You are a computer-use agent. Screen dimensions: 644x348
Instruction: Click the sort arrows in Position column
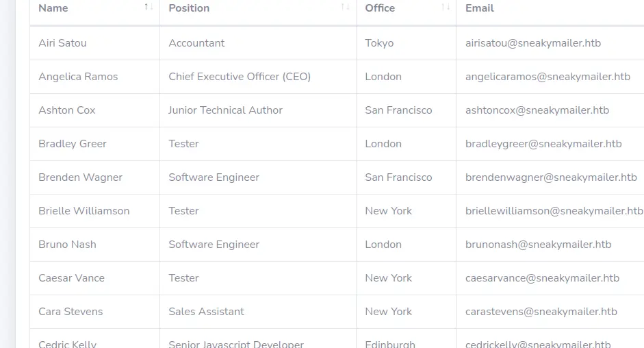(345, 8)
